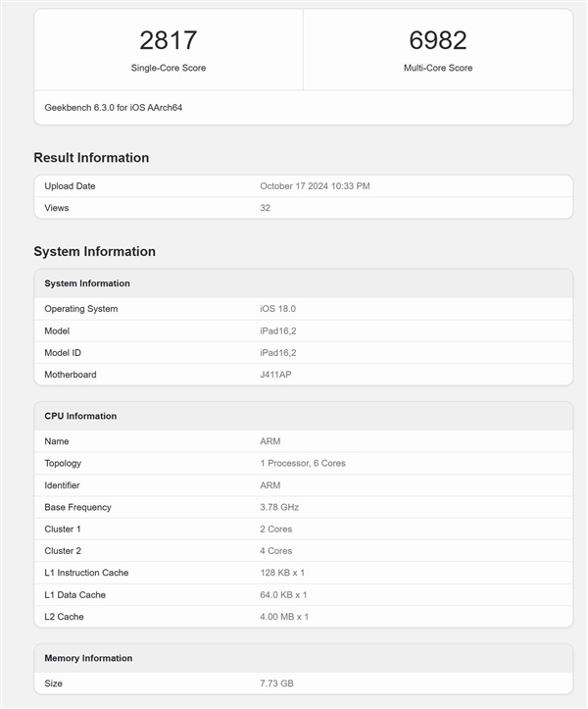Select the Cluster 2 value 4 Cores
The image size is (588, 709).
tap(276, 551)
